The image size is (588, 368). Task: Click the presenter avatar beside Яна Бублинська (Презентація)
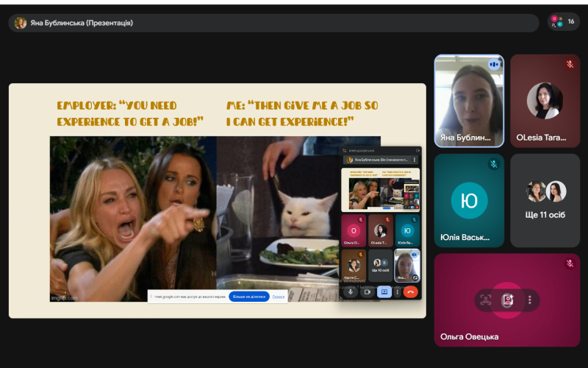[x=21, y=23]
